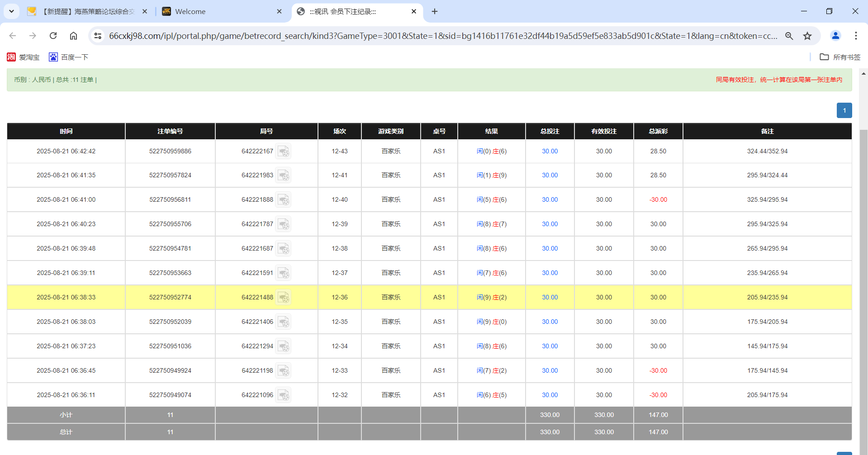
Task: Go to browser home page
Action: (73, 36)
